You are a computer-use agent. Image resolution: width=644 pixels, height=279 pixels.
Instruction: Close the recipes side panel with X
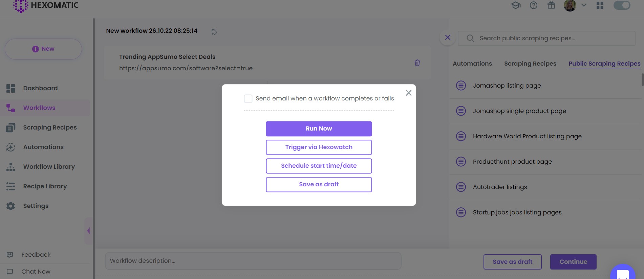(448, 38)
